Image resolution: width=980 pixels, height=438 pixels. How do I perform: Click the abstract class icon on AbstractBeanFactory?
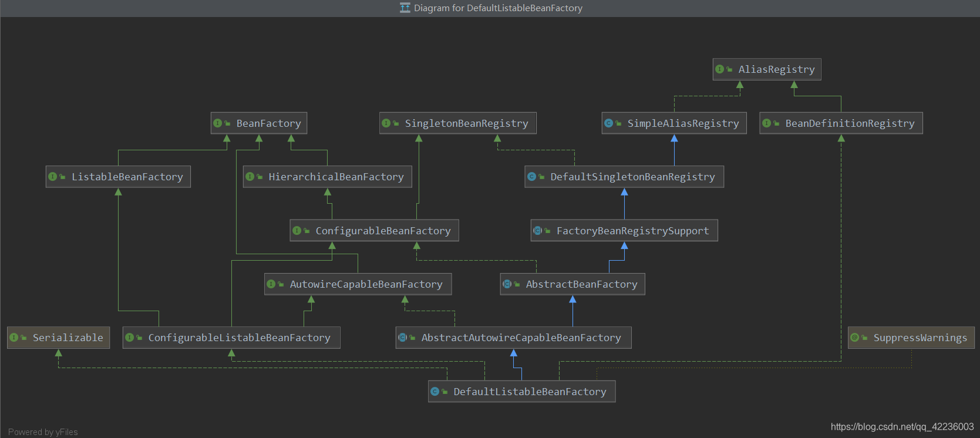tap(507, 284)
